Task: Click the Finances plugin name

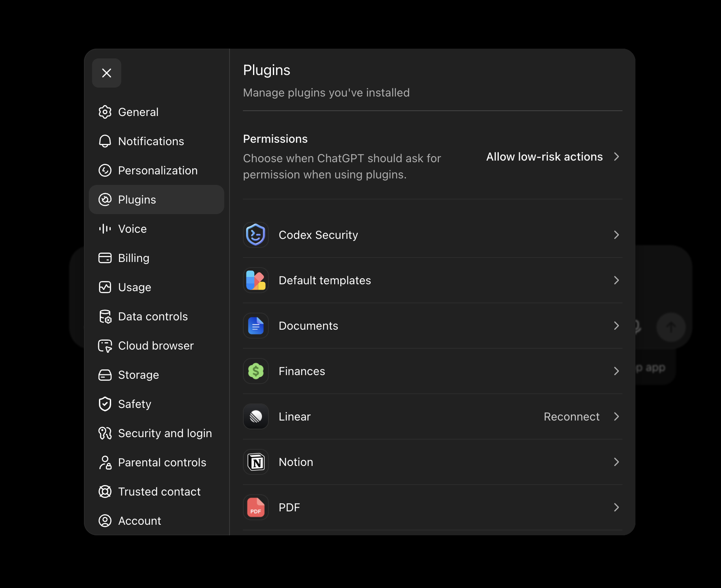Action: [302, 371]
